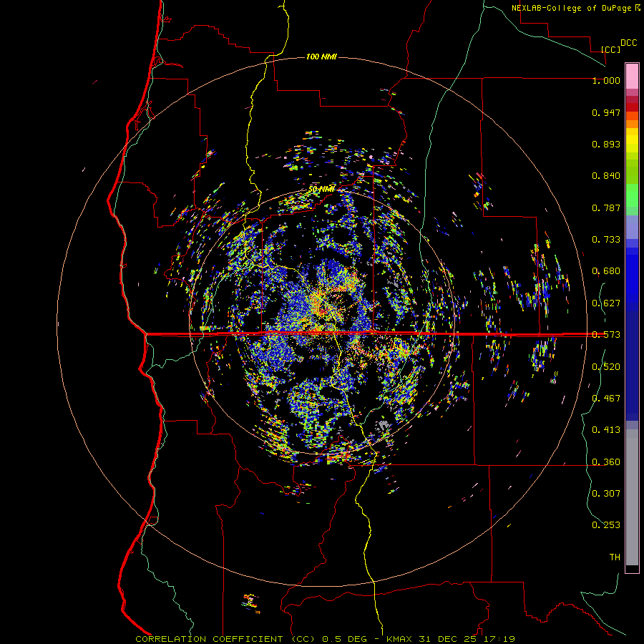Pick the gray segment of the color bar

[x=632, y=497]
